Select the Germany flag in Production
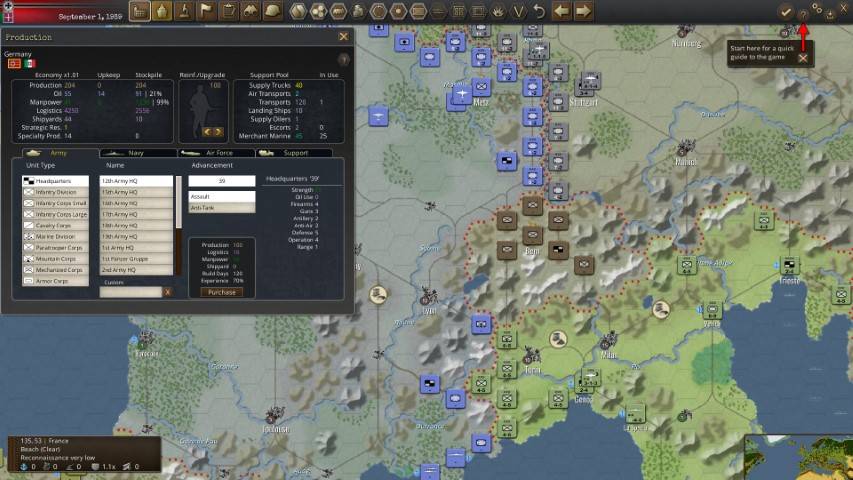853x480 pixels. click(x=15, y=63)
